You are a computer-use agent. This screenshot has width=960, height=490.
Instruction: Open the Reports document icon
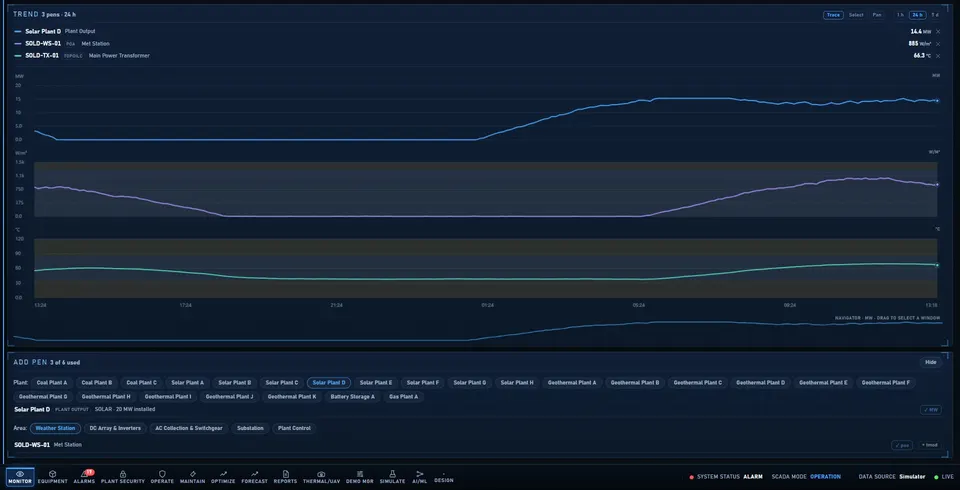pos(285,477)
